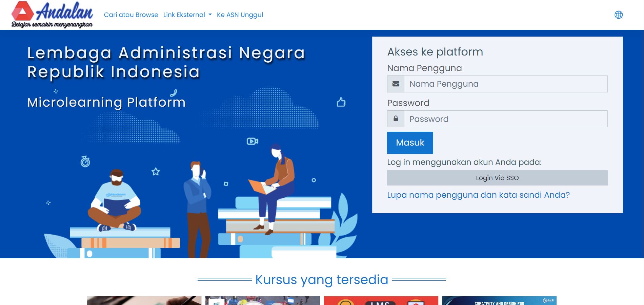This screenshot has height=305, width=644.
Task: Focus the Nama Pengguna text field
Action: click(x=505, y=84)
